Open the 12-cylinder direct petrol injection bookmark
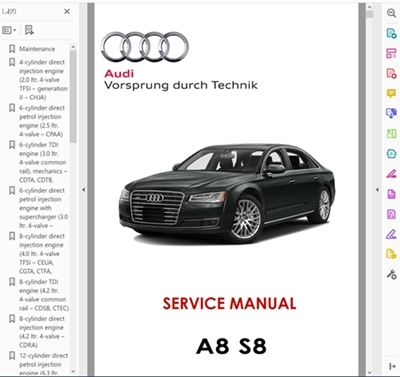This screenshot has width=400, height=377. click(43, 364)
